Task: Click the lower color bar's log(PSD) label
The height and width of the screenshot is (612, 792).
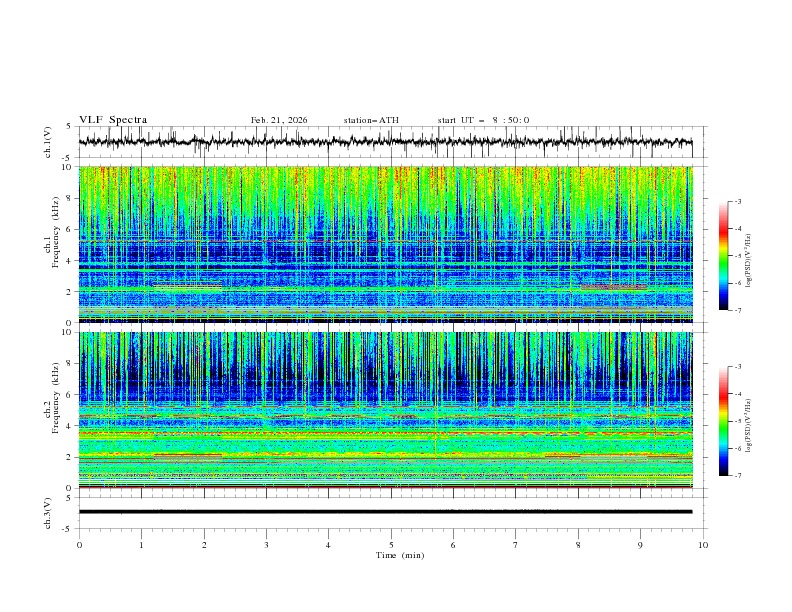Action: coord(748,426)
